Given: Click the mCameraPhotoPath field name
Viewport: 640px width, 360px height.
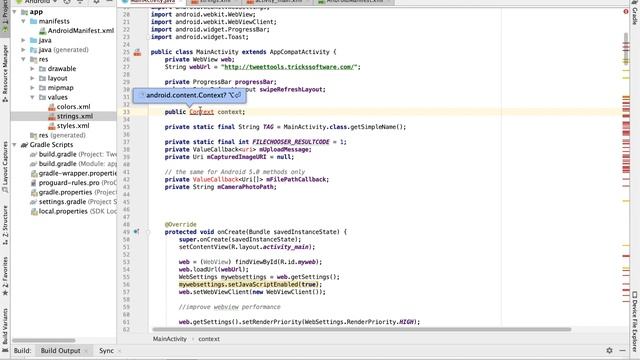Looking at the screenshot, I should pyautogui.click(x=245, y=187).
